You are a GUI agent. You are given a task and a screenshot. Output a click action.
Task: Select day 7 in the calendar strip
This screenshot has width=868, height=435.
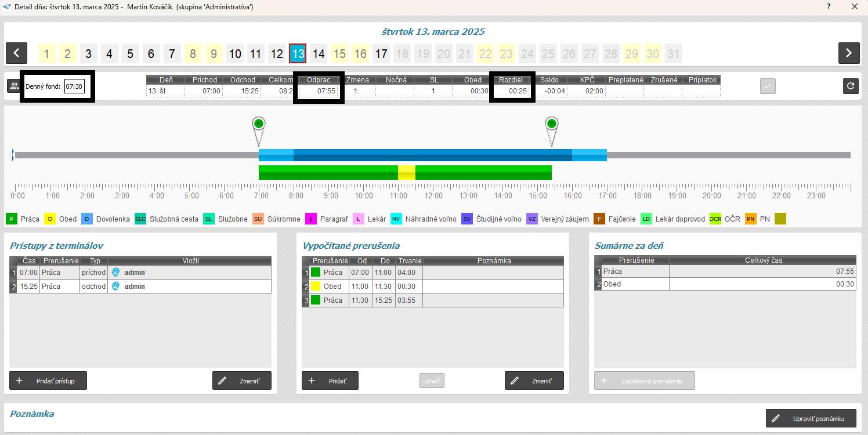(x=172, y=54)
